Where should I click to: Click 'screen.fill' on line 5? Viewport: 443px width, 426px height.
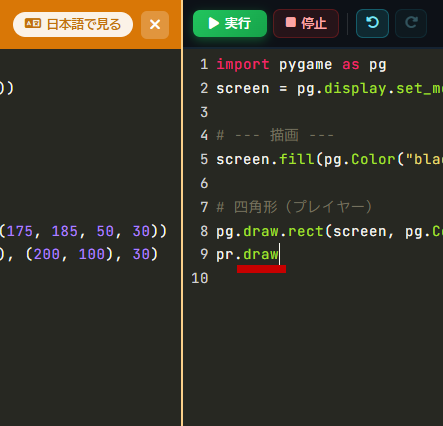tap(265, 159)
